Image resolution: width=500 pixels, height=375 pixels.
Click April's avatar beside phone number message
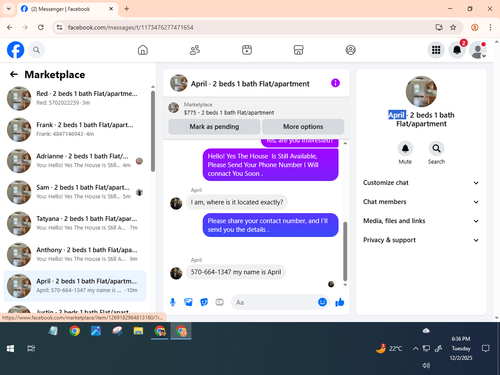176,273
